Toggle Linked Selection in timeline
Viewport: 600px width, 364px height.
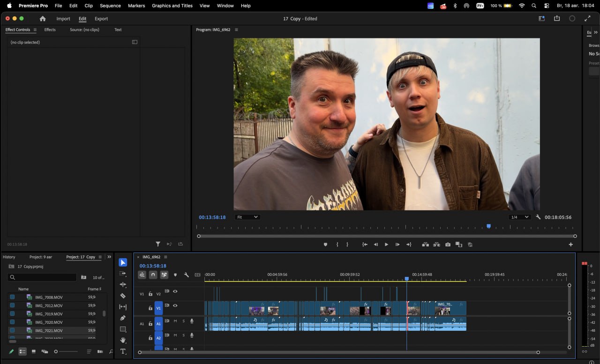coord(164,275)
